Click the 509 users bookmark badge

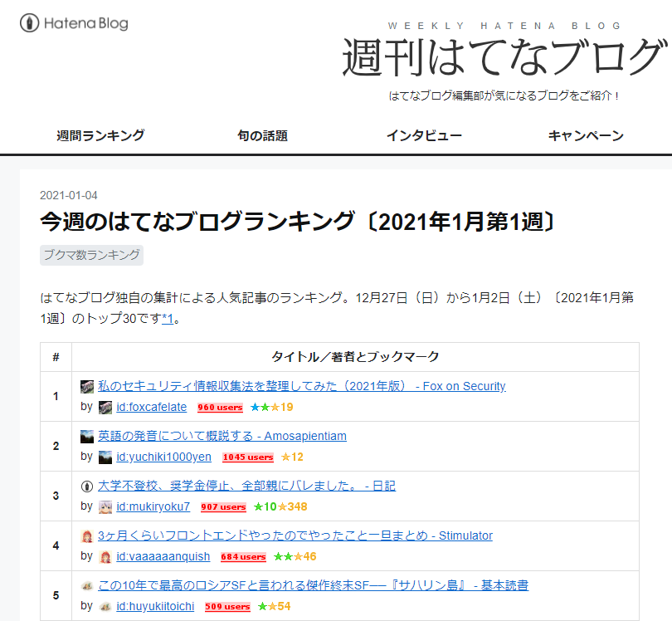(x=227, y=606)
